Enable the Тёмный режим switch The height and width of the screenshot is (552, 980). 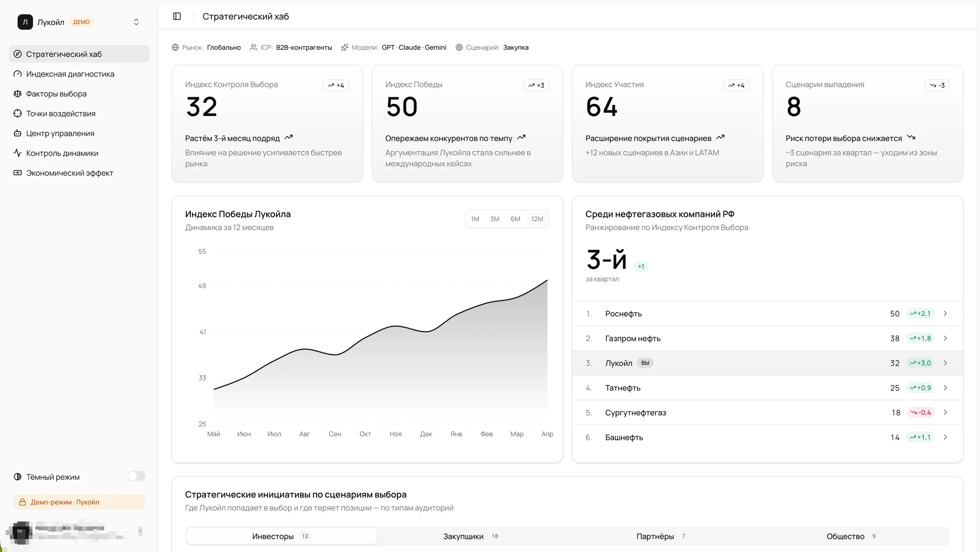tap(136, 476)
